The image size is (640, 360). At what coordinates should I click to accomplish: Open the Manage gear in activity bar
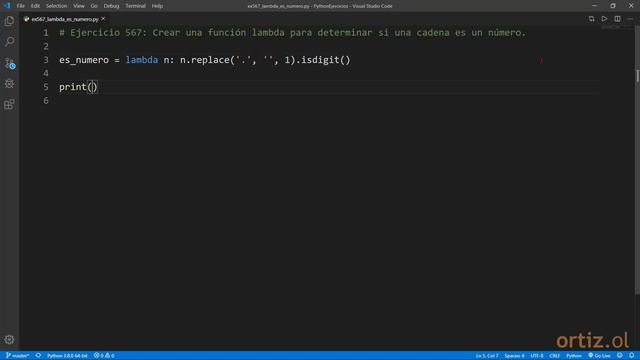coord(9,340)
